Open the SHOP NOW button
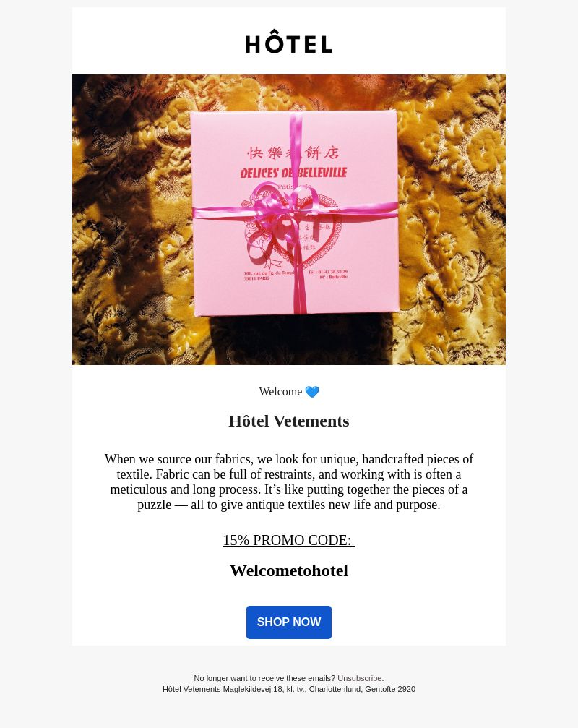Image resolution: width=578 pixels, height=728 pixels. pos(288,622)
